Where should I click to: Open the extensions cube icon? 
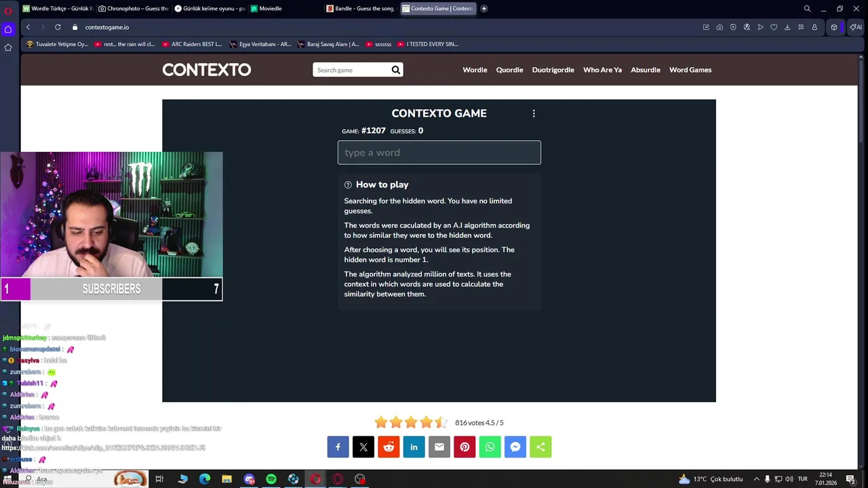tap(834, 27)
